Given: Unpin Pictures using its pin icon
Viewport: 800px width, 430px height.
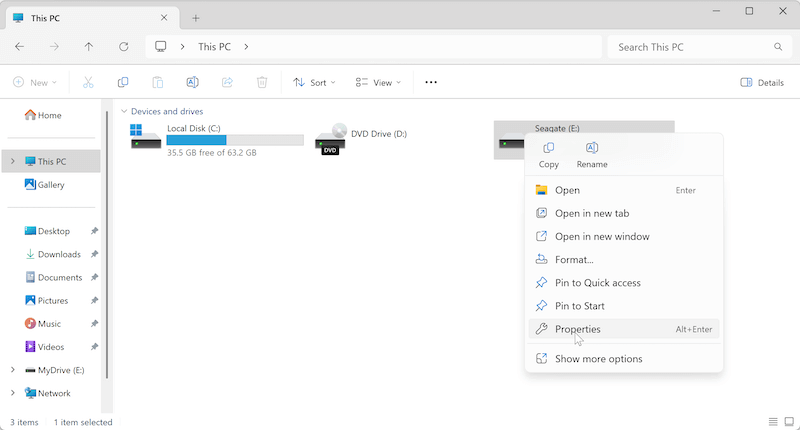Looking at the screenshot, I should pos(94,300).
